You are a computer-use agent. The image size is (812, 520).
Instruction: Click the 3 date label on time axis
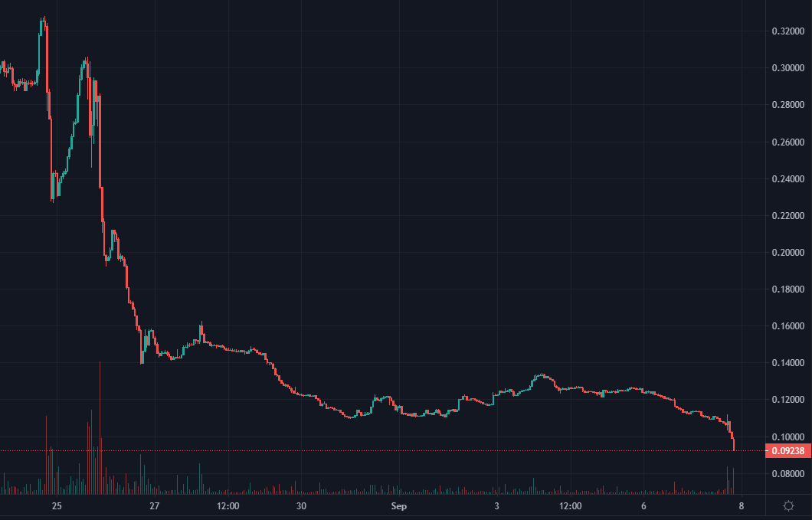[496, 506]
